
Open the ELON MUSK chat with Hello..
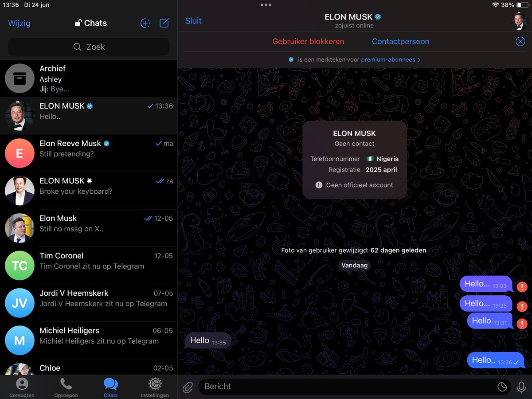tap(89, 116)
